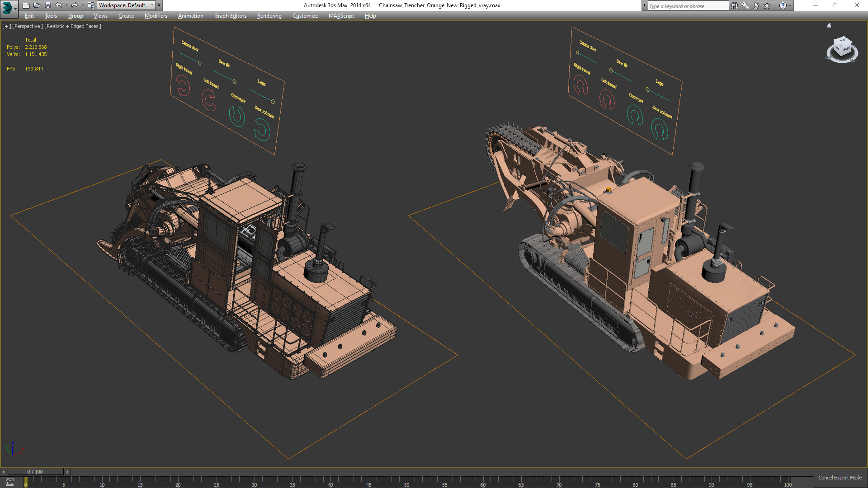Image resolution: width=868 pixels, height=488 pixels.
Task: Click the New Scene document icon
Action: (x=26, y=5)
